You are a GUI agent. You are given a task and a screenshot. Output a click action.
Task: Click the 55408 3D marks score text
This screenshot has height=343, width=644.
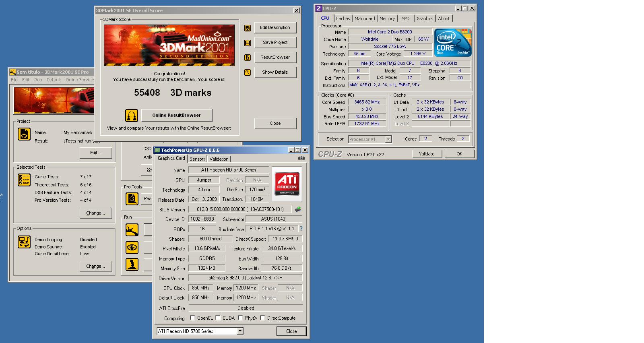173,93
